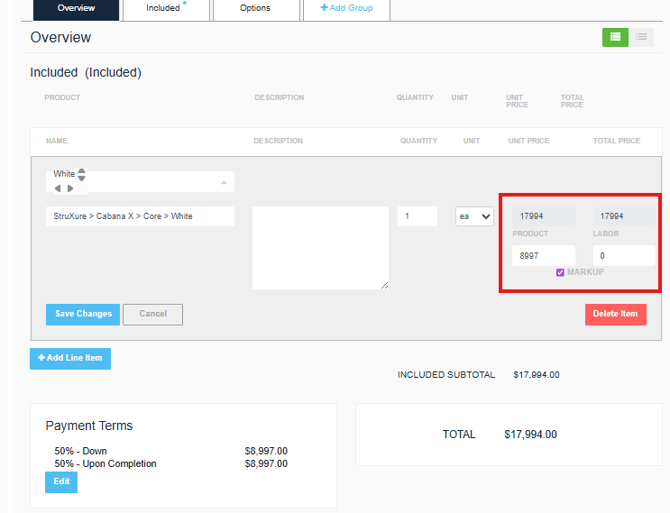Click Edit under Payment Terms
This screenshot has height=513, width=670.
pos(61,482)
